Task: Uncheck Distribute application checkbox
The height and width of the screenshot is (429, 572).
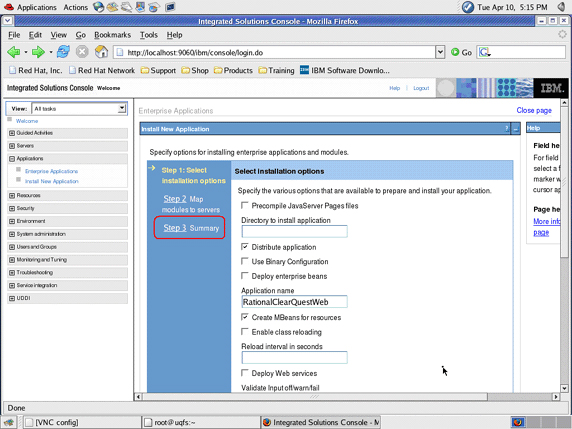Action: pyautogui.click(x=245, y=247)
